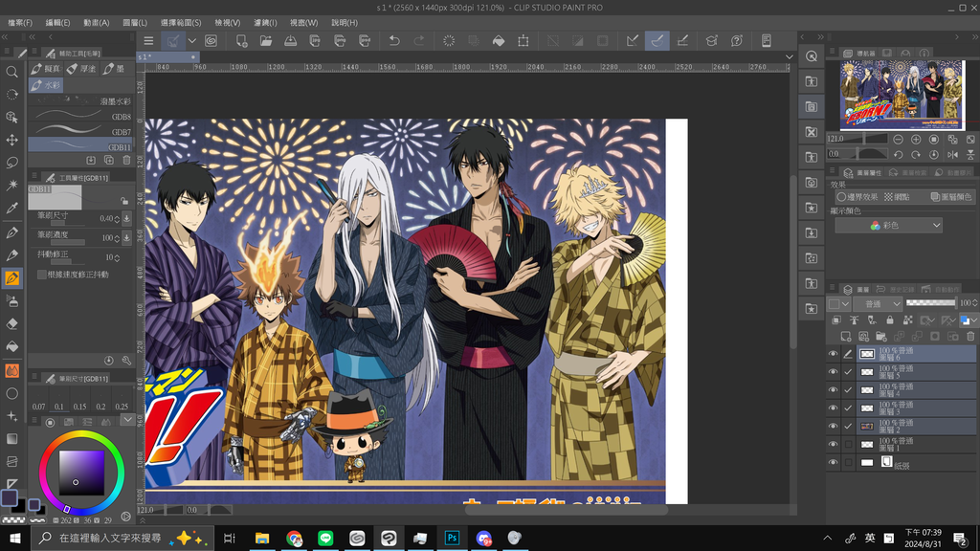This screenshot has height=551, width=980.
Task: Open the dropdown arrow next to the clear-layer icon
Action: [191, 40]
